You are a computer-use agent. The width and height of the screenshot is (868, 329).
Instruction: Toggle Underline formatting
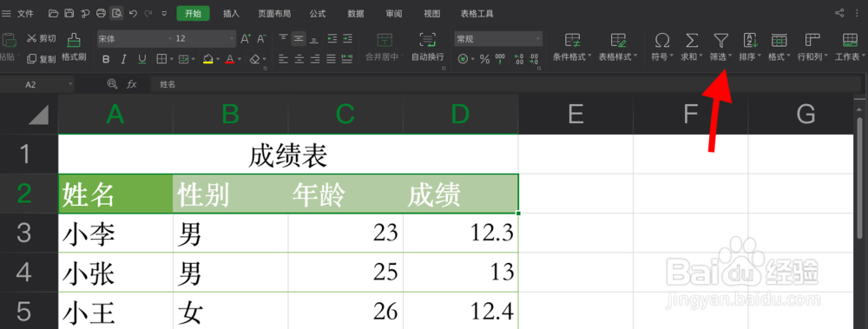point(141,59)
